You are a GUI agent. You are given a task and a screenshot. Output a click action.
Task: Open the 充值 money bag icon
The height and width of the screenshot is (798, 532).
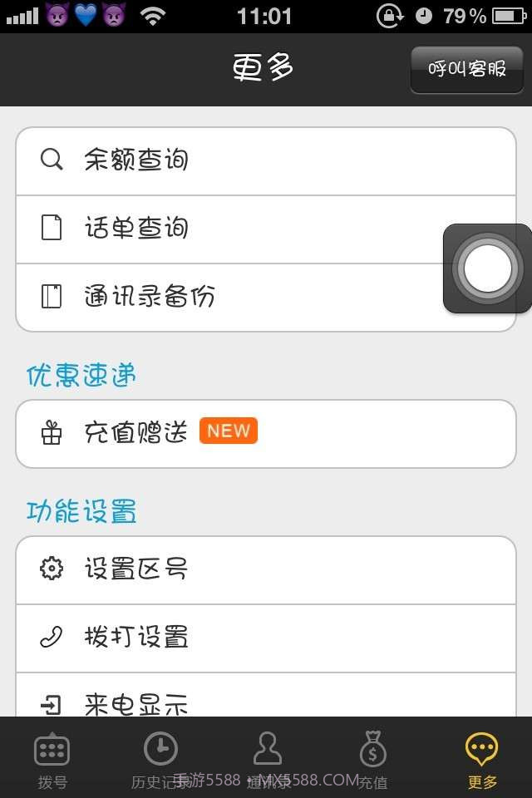coord(372,750)
